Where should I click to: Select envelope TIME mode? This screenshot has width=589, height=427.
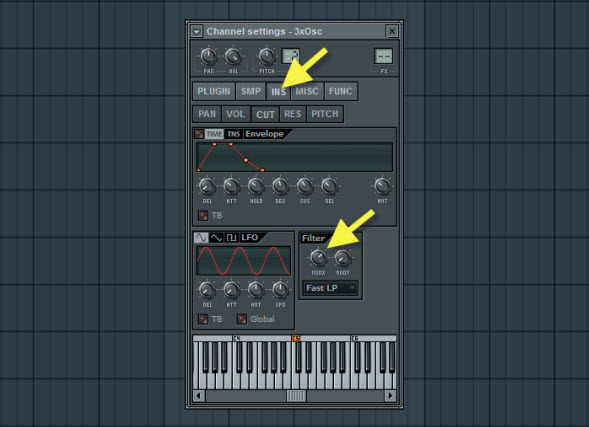214,134
